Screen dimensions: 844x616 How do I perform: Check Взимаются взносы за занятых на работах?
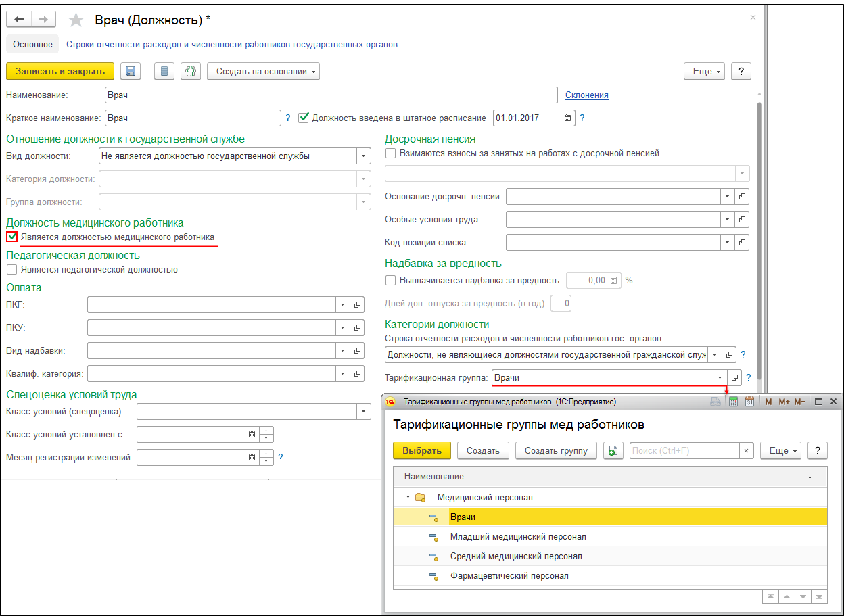click(x=390, y=153)
